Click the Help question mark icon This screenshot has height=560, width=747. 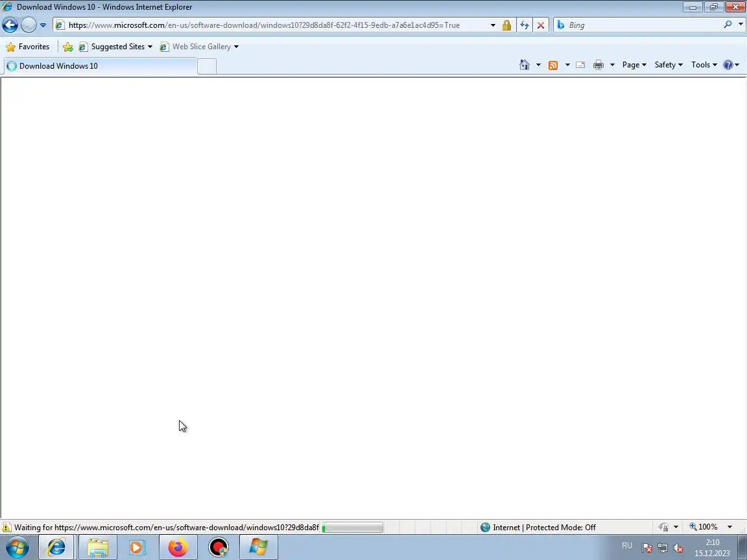pos(728,65)
